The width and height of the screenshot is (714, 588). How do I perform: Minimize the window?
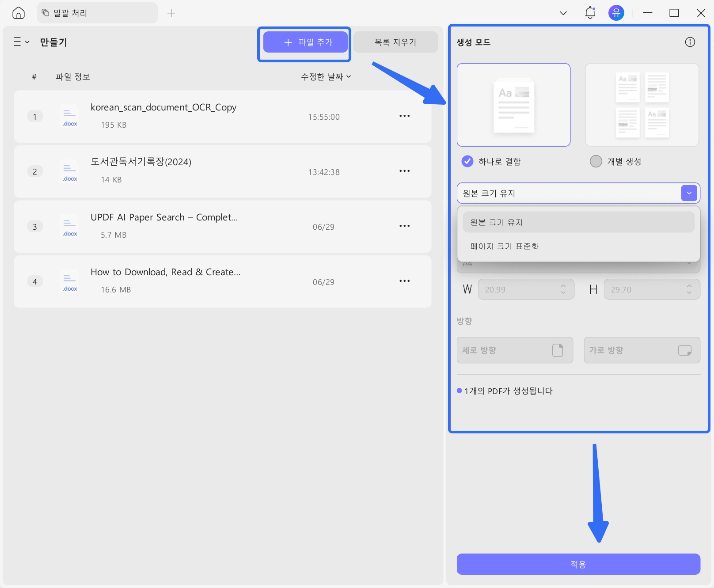coord(648,13)
